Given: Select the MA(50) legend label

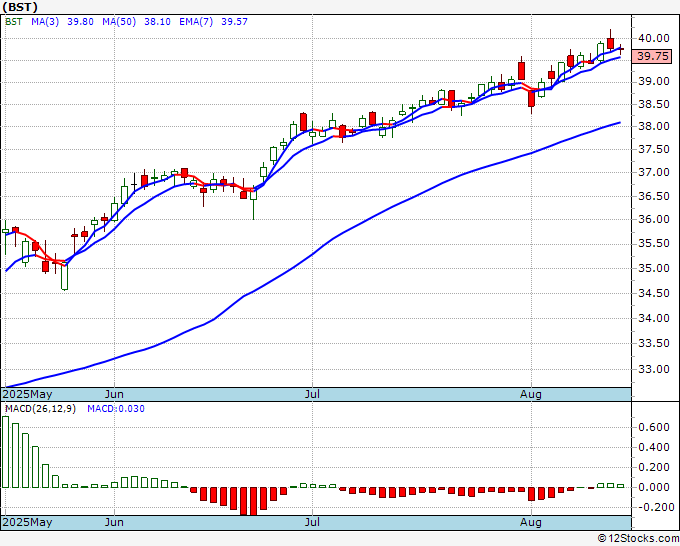Looking at the screenshot, I should coord(119,22).
